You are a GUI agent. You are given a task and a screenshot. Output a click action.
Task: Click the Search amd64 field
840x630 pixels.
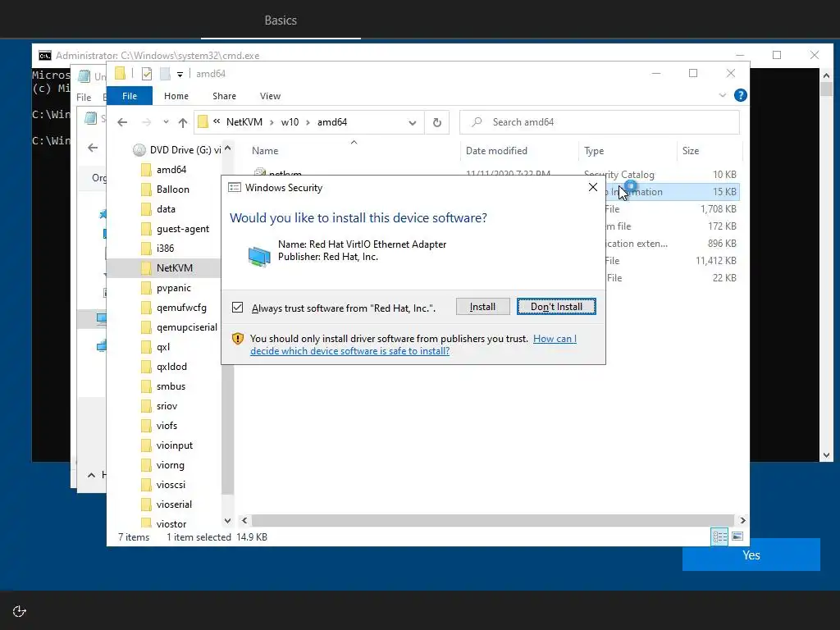pyautogui.click(x=600, y=122)
